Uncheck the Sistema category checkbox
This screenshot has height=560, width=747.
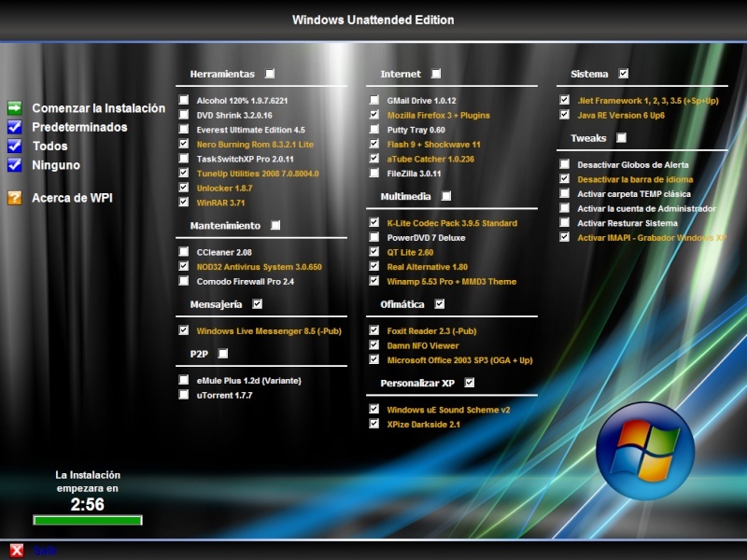click(624, 74)
